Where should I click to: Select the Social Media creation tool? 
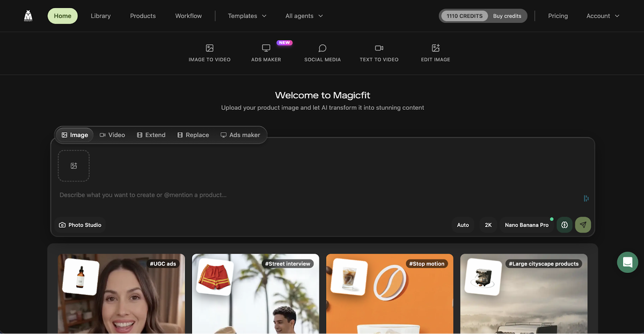322,53
